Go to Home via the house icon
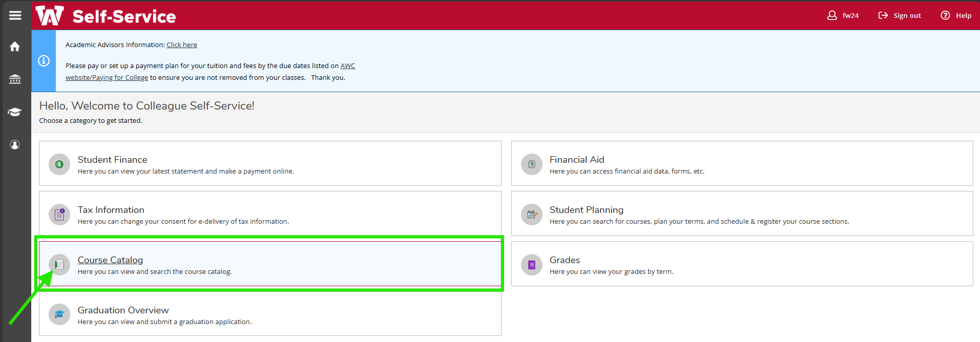This screenshot has height=342, width=980. [x=15, y=47]
